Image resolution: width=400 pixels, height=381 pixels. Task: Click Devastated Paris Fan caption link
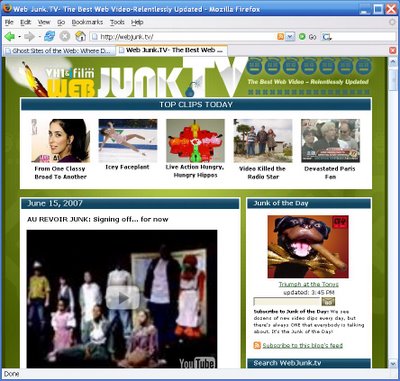(330, 173)
